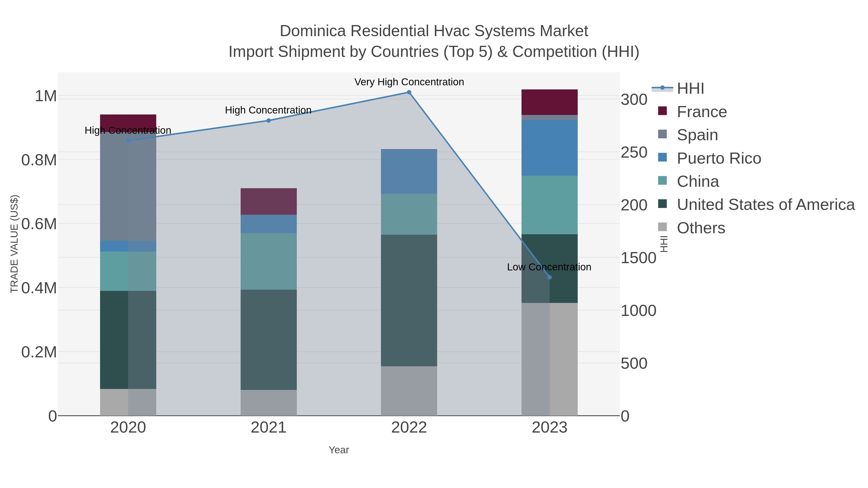Click the China legend color swatch

663,180
